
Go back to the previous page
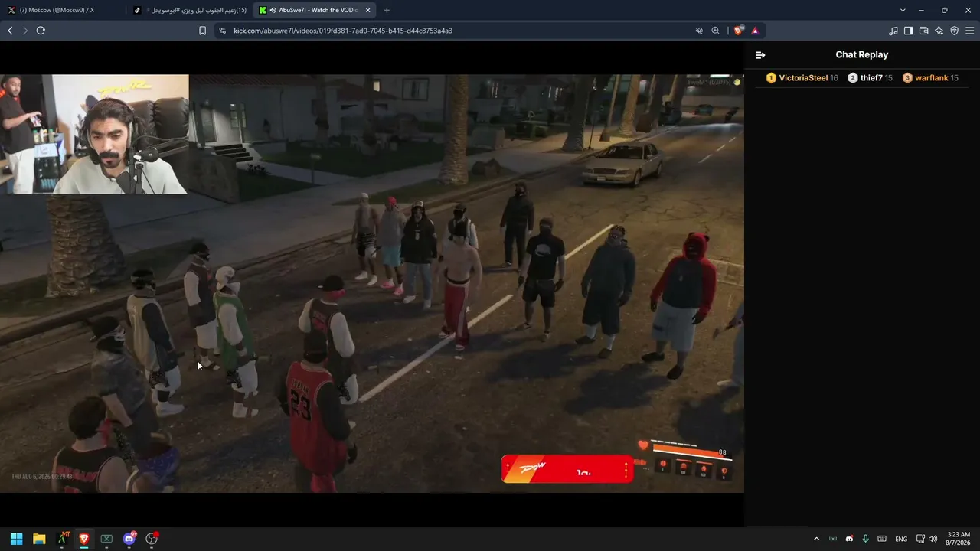click(x=10, y=31)
